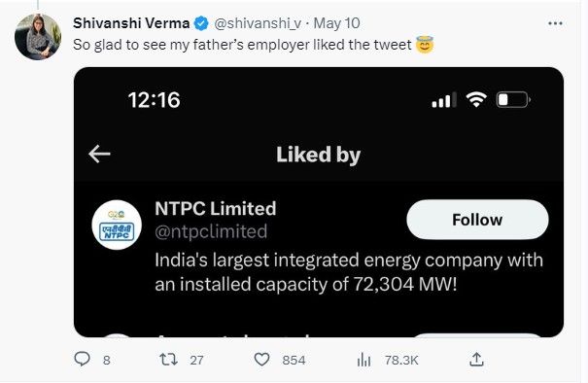Click the 27 retweets count
The width and height of the screenshot is (588, 383).
[x=196, y=360]
